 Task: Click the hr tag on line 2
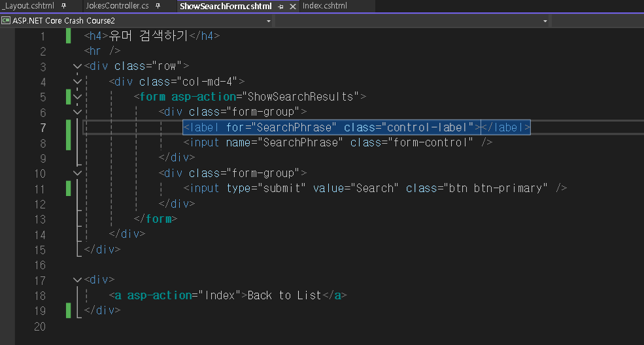pyautogui.click(x=102, y=51)
